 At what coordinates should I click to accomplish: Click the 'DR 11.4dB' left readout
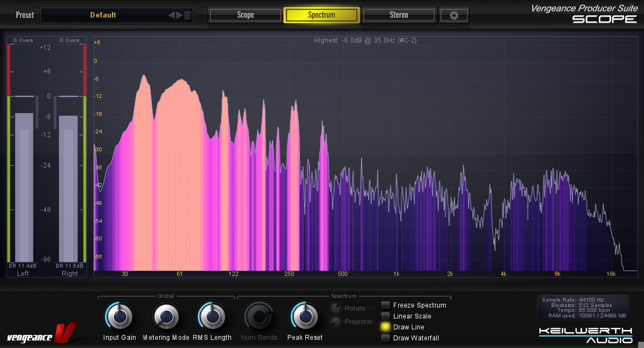pyautogui.click(x=22, y=266)
